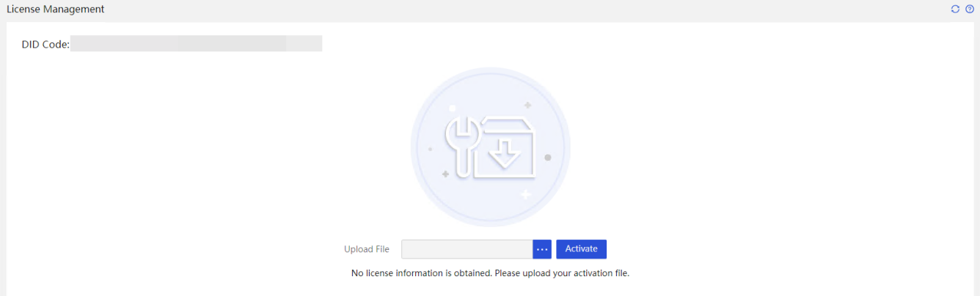Click the "Please upload your activation file" text

tap(563, 273)
